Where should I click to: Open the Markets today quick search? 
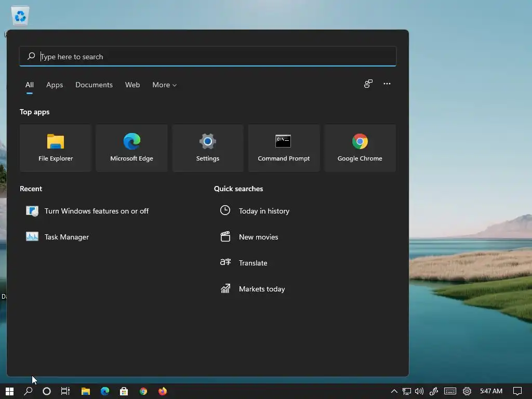[x=252, y=289]
